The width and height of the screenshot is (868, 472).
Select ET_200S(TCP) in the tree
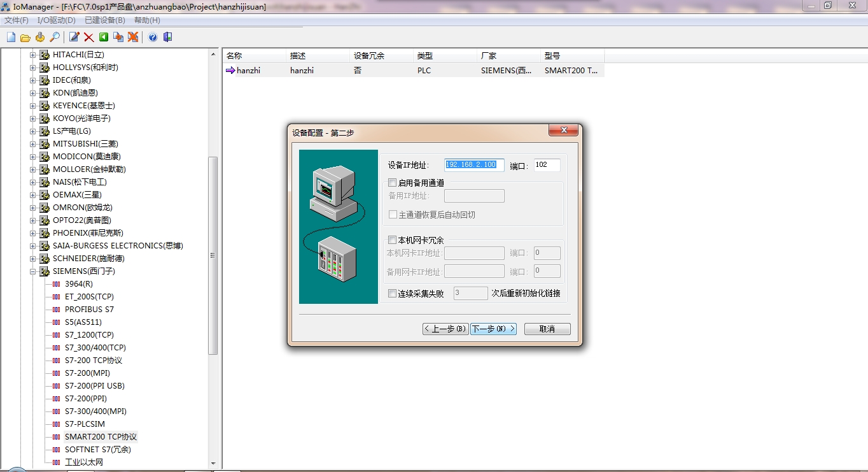90,297
